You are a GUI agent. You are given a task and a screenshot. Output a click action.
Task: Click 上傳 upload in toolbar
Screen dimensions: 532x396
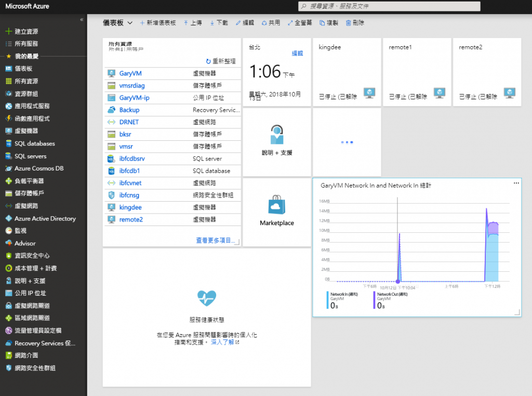(193, 23)
